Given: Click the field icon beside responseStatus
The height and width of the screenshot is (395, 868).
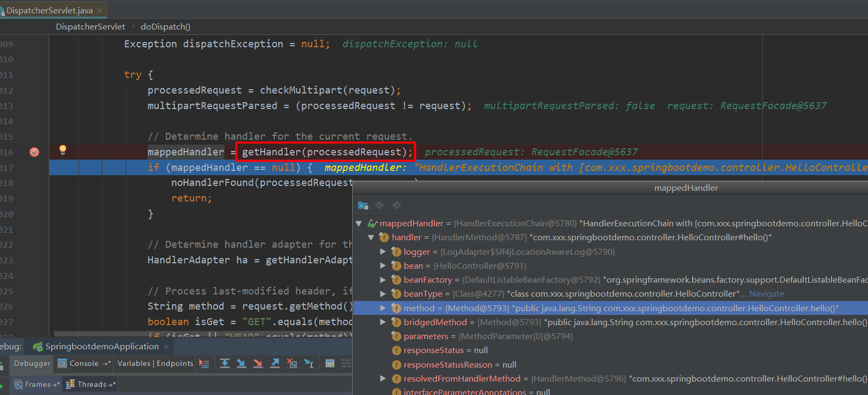Looking at the screenshot, I should (397, 350).
